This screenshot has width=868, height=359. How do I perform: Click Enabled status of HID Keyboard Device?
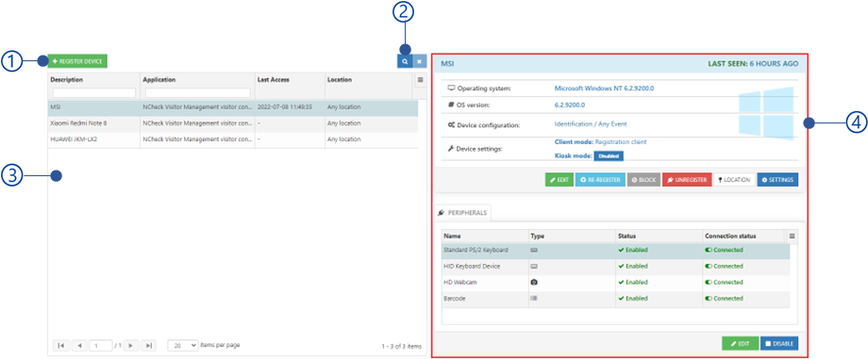pyautogui.click(x=633, y=266)
